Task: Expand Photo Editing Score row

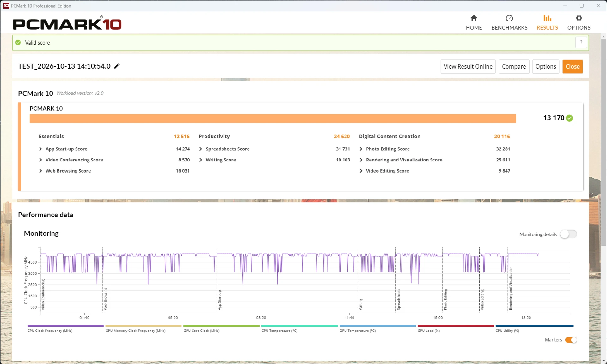Action: (361, 149)
